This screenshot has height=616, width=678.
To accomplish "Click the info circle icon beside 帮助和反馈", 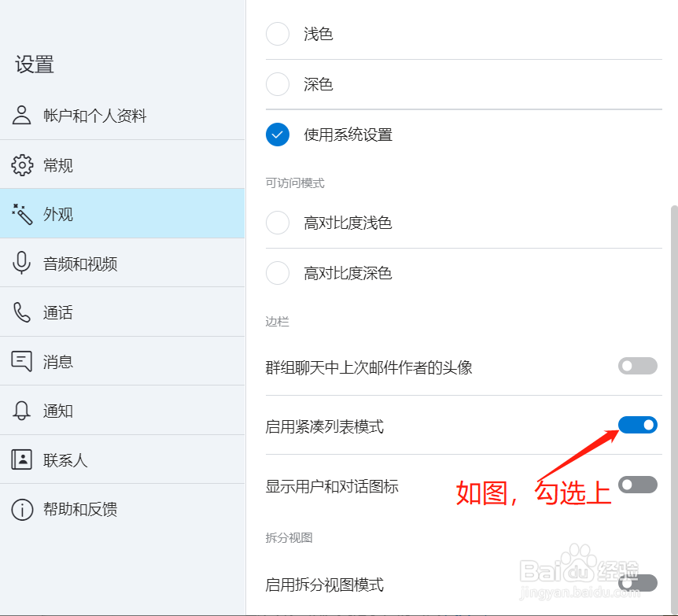I will (22, 509).
